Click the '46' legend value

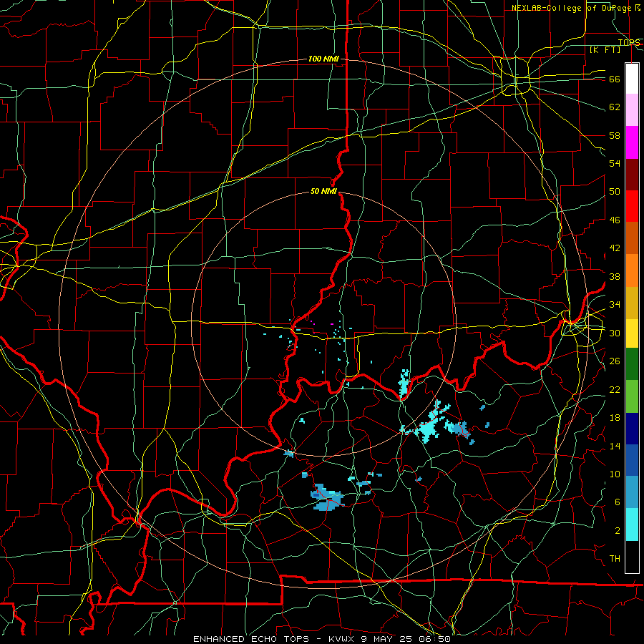615,220
